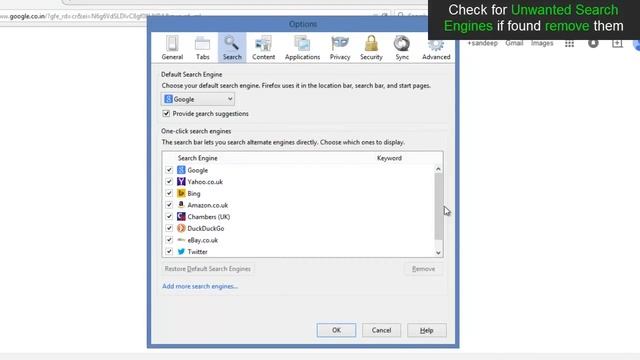
Task: Select the Twitter row text
Action: [x=198, y=252]
